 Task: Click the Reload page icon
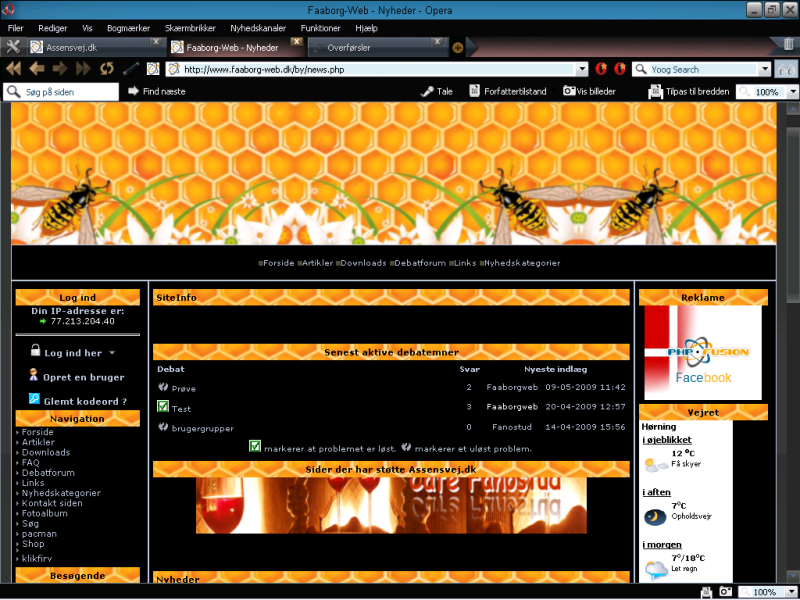click(x=107, y=69)
